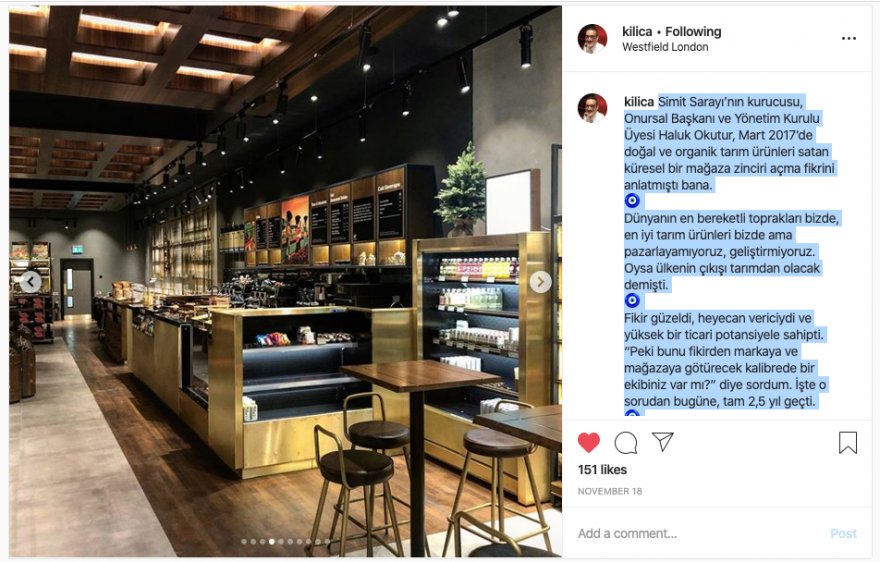The image size is (880, 562).
Task: Click kilica username in post header
Action: [x=637, y=31]
